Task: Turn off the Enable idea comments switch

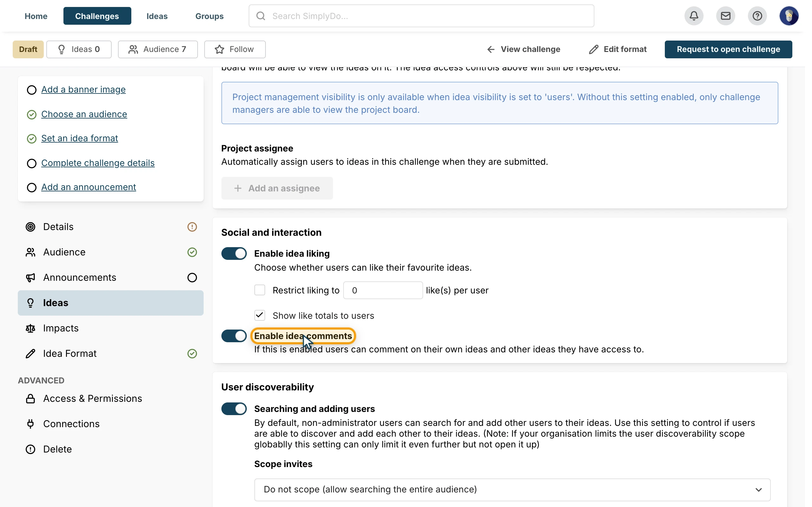Action: coord(234,336)
